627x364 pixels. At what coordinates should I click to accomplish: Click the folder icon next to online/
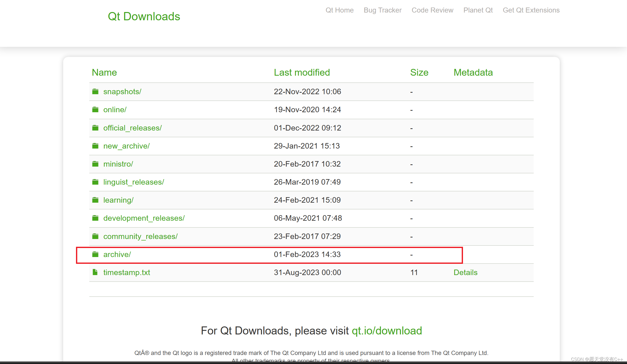[95, 110]
